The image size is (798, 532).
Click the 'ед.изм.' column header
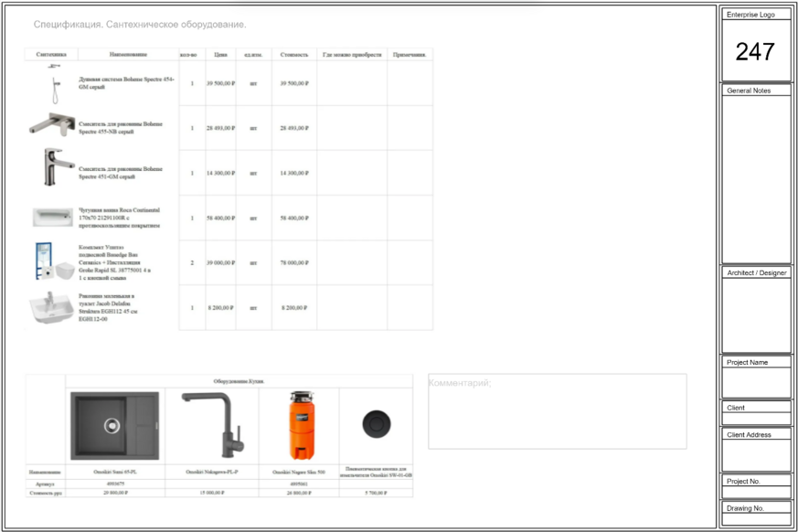[x=253, y=55]
